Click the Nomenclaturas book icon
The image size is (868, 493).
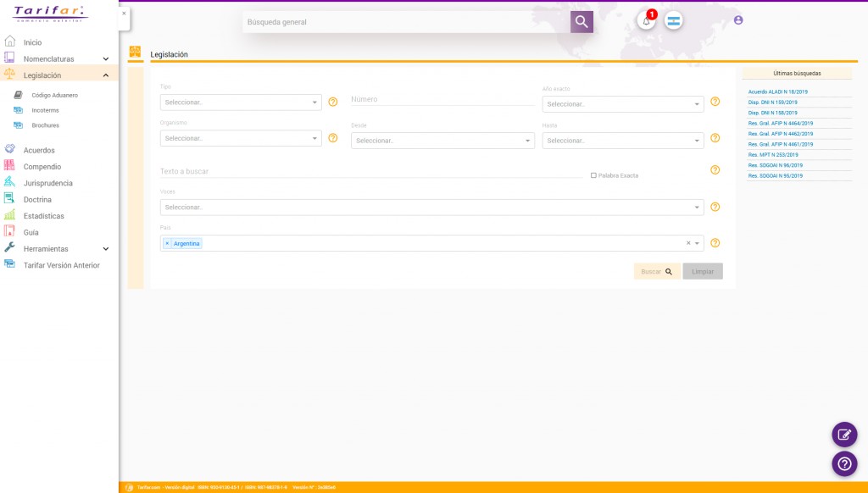click(x=9, y=58)
